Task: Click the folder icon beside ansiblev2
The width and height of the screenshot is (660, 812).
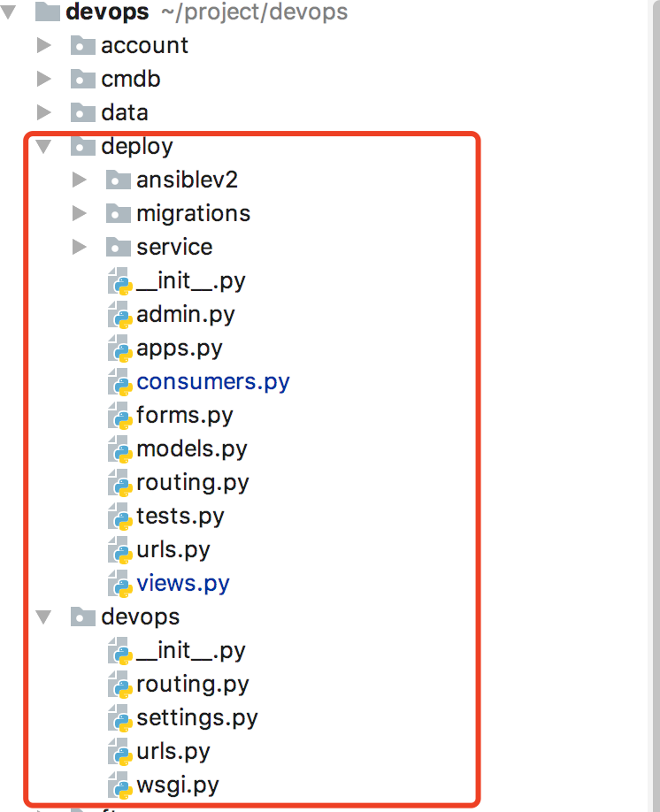Action: pos(118,180)
